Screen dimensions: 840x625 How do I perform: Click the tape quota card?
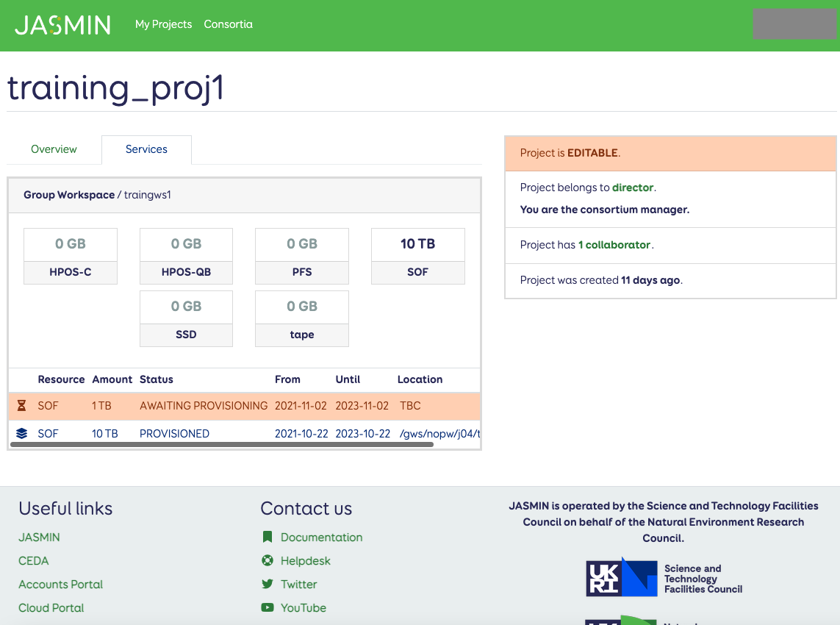pos(301,318)
